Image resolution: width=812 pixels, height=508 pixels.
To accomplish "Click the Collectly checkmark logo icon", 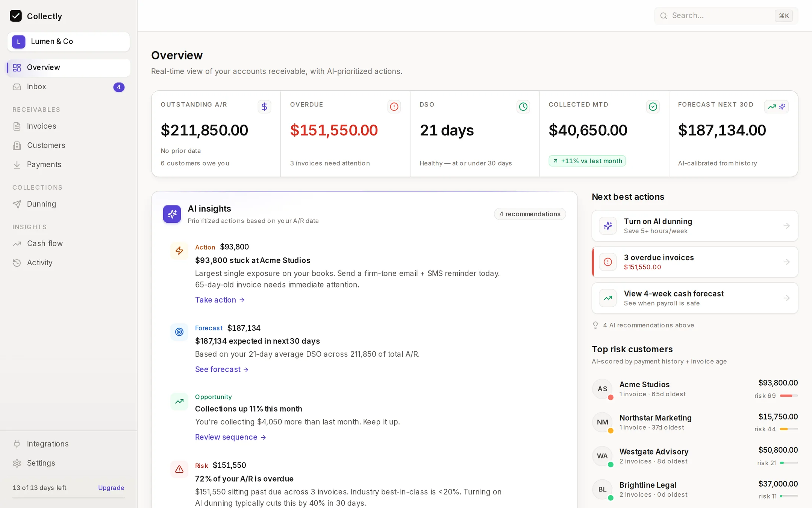I will 16,16.
